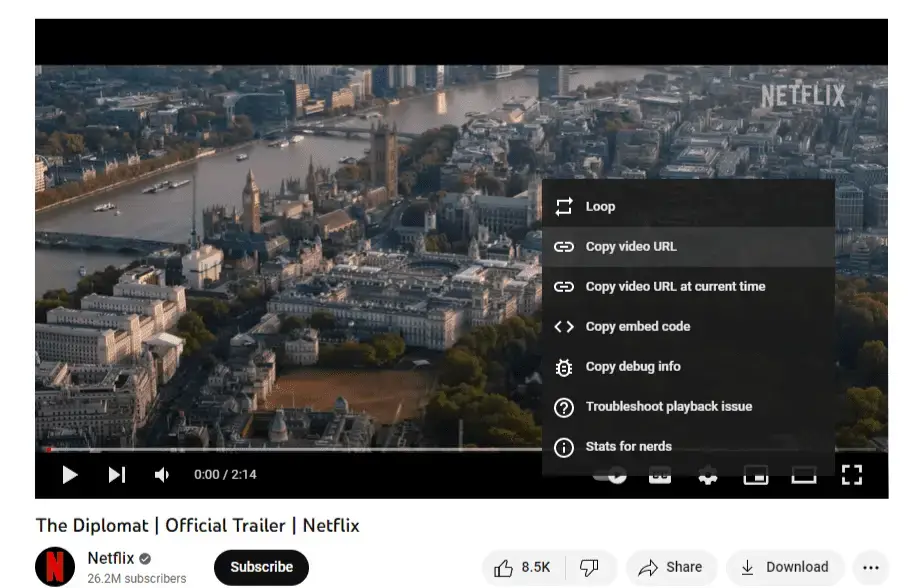Toggle subtitles with the CC icon

(x=660, y=475)
